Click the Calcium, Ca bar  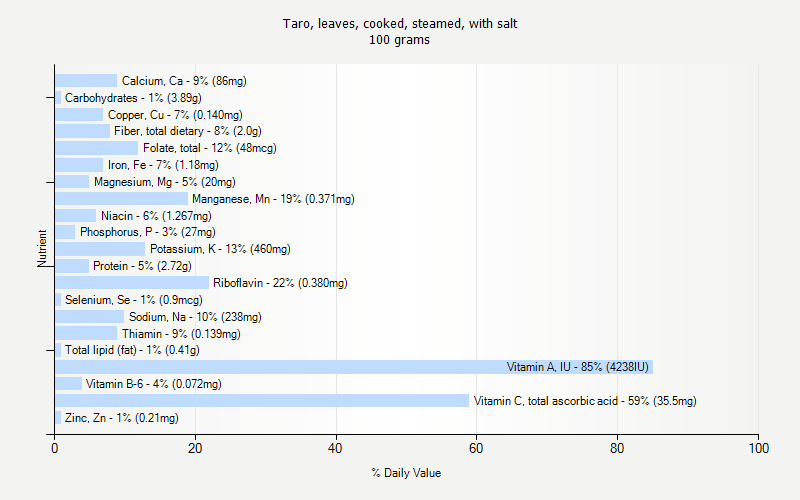86,81
